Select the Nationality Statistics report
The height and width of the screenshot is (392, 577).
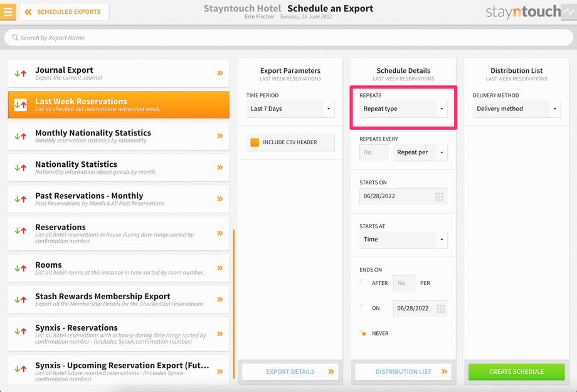[119, 167]
